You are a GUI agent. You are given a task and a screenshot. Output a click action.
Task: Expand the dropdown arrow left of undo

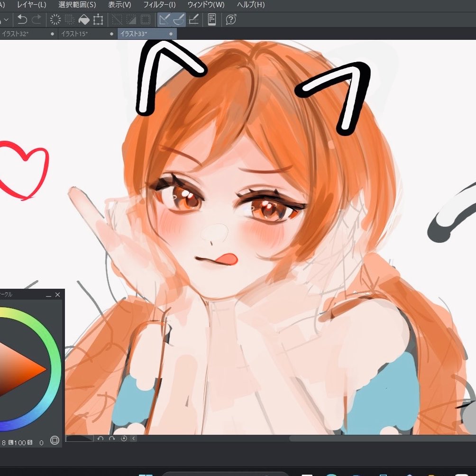point(6,20)
